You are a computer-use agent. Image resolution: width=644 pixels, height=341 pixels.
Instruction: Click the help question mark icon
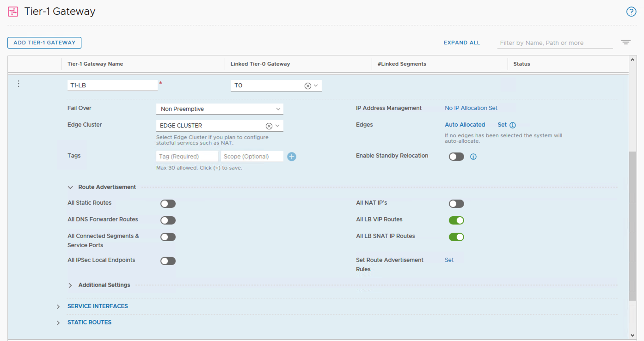click(x=631, y=12)
